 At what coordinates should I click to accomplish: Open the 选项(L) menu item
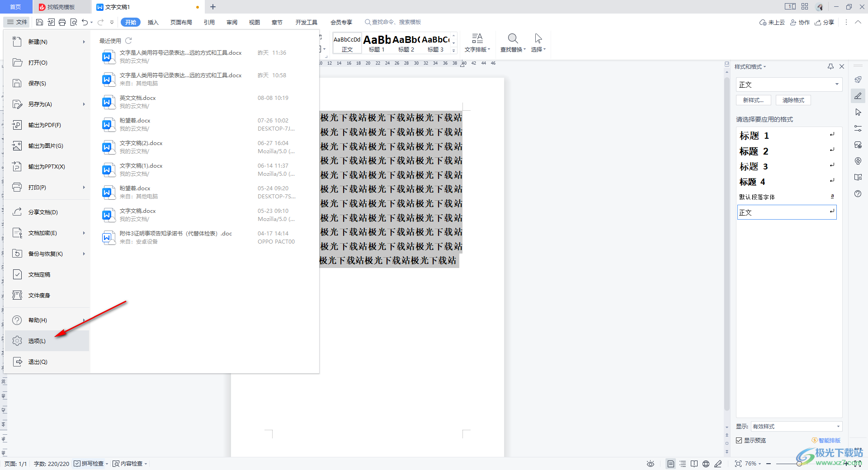(x=47, y=341)
